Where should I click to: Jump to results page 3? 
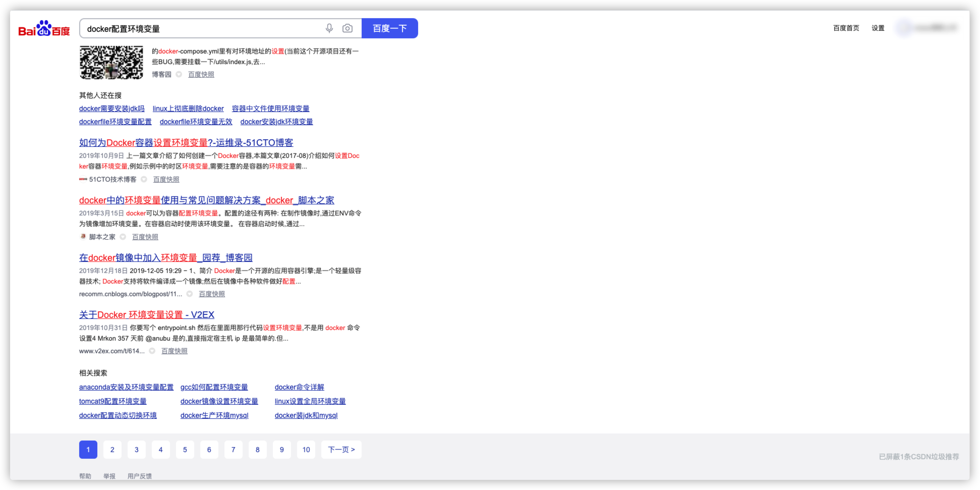(x=137, y=449)
